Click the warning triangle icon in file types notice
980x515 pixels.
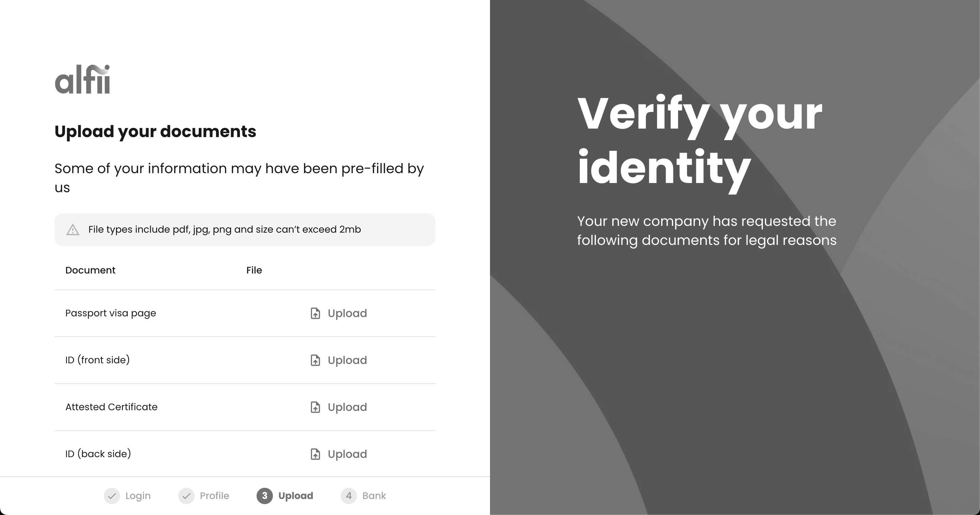tap(73, 230)
